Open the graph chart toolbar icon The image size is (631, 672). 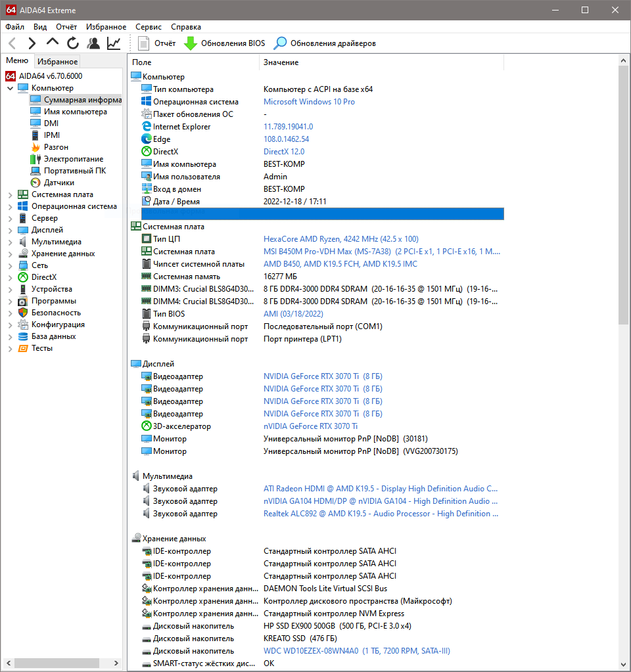(114, 43)
